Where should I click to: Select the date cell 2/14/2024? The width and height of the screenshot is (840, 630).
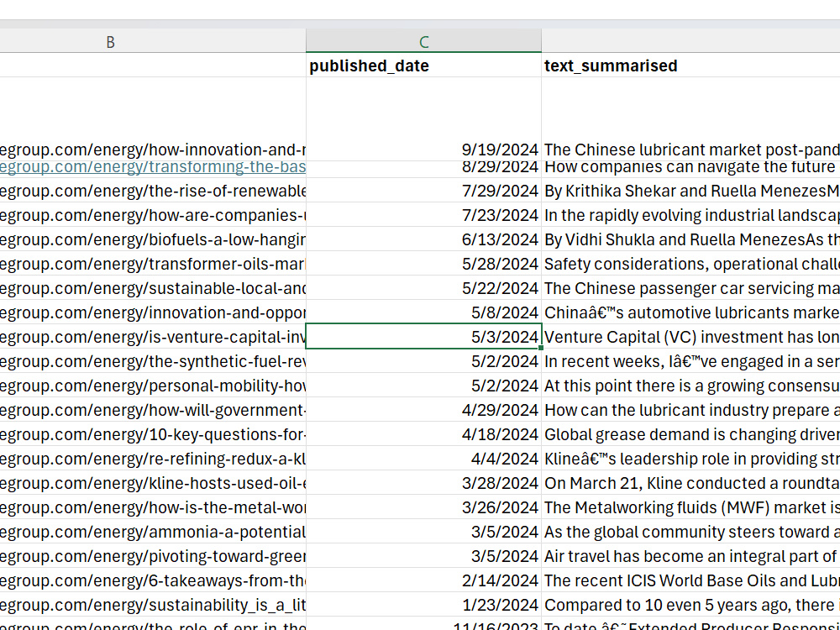[423, 580]
